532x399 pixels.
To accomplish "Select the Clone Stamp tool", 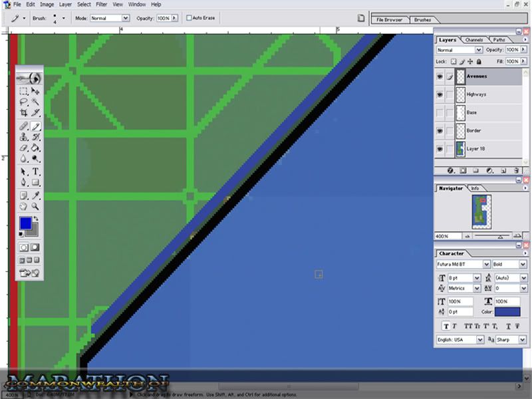I will point(24,136).
